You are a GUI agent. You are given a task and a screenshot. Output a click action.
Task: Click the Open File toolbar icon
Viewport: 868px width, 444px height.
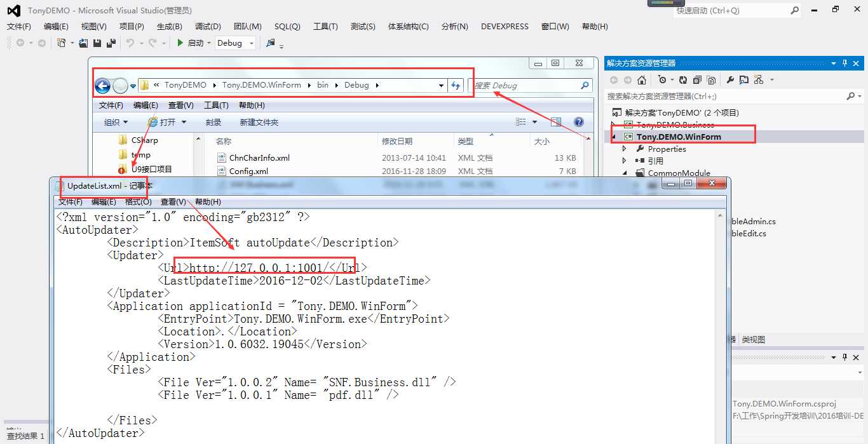tap(85, 43)
